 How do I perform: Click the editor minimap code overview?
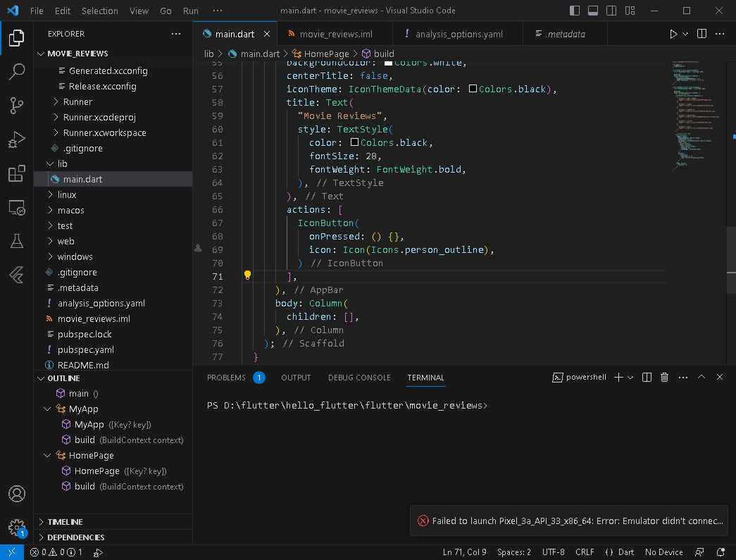pyautogui.click(x=696, y=116)
